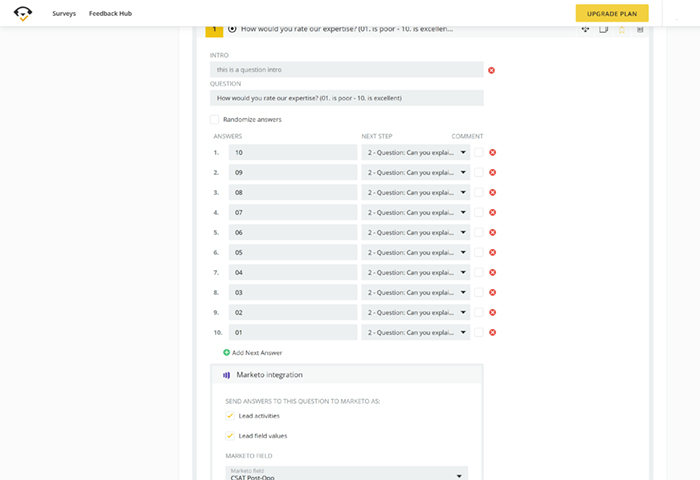Click the green plus Add Next Answer icon

point(226,352)
